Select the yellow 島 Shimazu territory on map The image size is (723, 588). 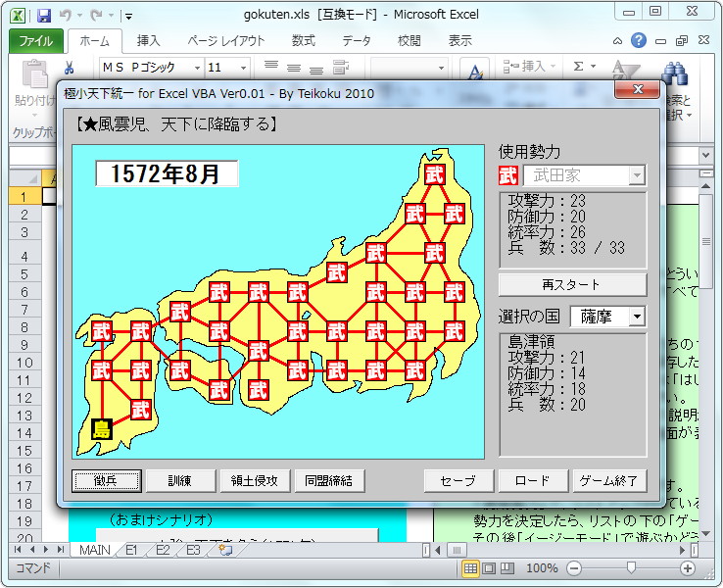click(x=102, y=429)
